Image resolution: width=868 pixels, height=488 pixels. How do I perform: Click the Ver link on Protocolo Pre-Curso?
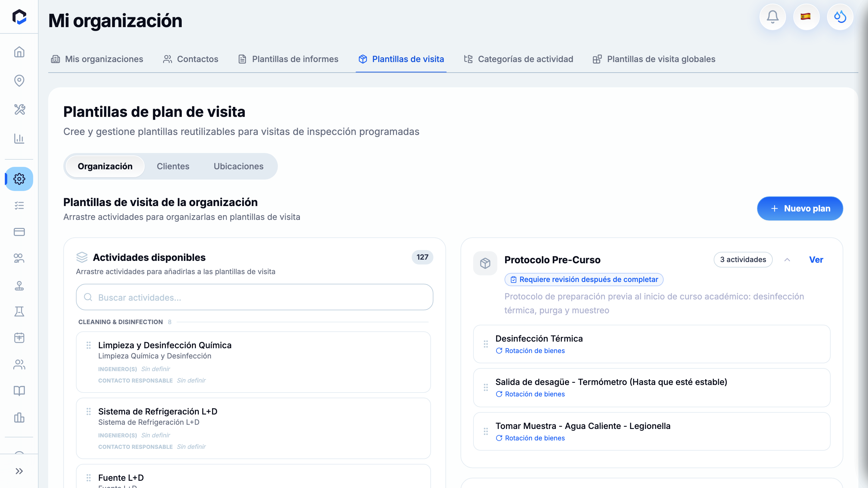[x=816, y=260]
